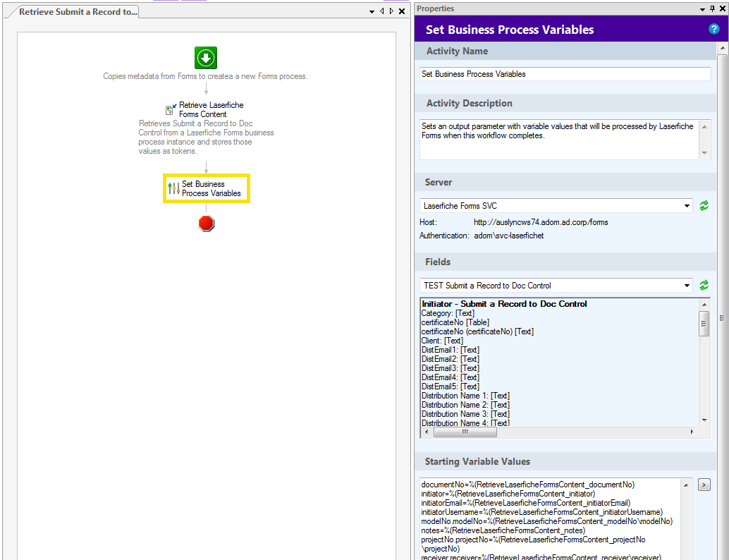Close the Retrieve Submit a Record tab

pos(402,11)
